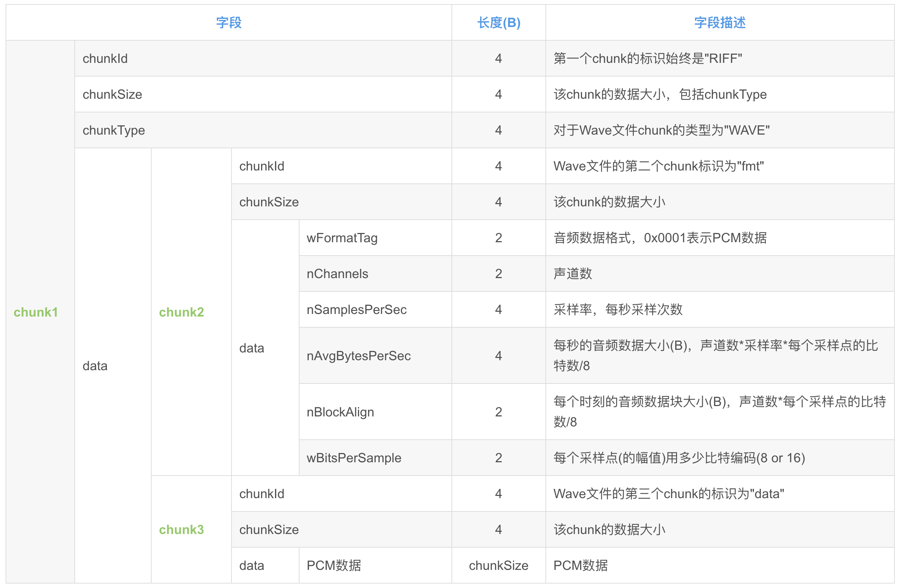Click the description with "8 or 16"

click(x=679, y=458)
